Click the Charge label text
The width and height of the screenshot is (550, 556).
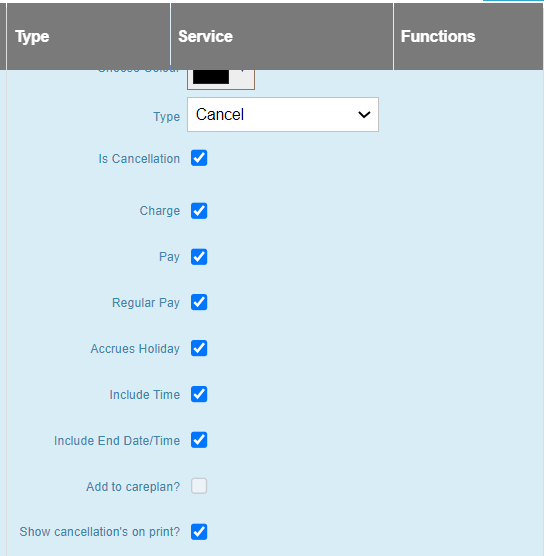point(160,211)
